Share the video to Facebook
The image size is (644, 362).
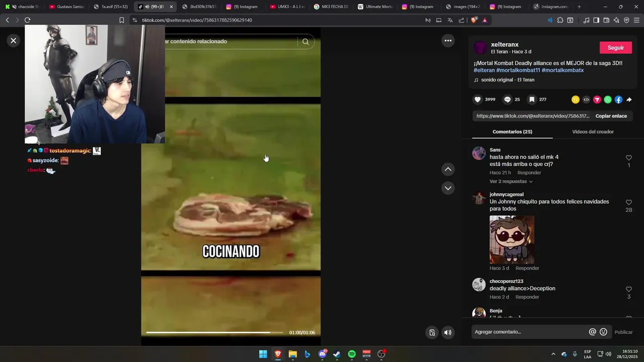[618, 100]
